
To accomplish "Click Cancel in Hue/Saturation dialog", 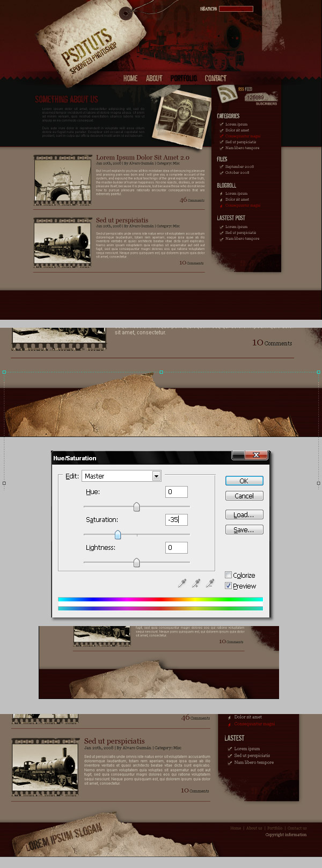I will (x=244, y=496).
